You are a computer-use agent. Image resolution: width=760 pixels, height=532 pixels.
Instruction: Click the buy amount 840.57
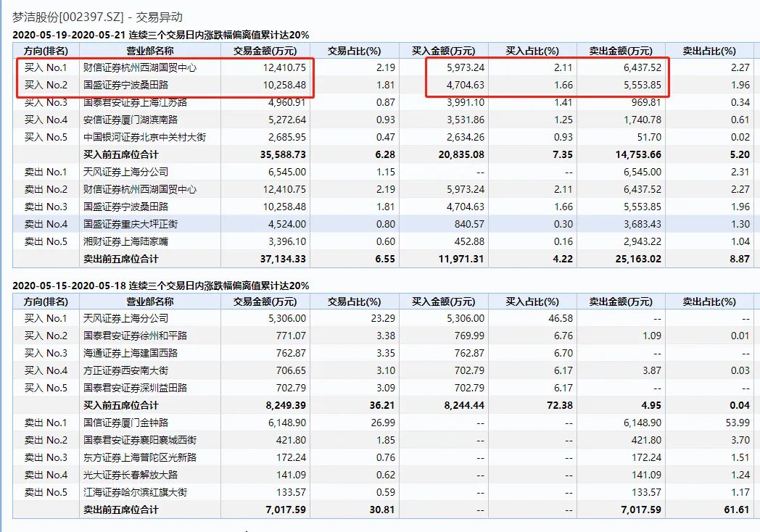[x=469, y=225]
